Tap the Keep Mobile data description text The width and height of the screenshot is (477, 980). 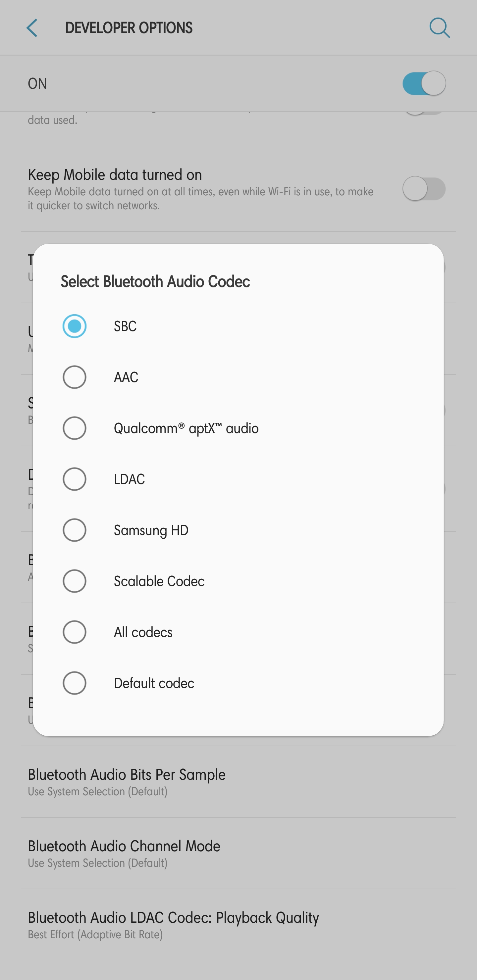[200, 199]
